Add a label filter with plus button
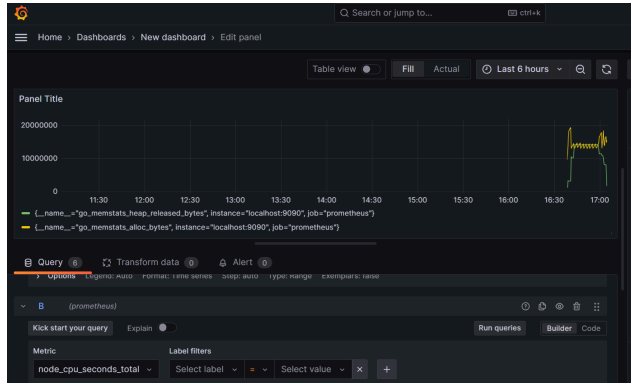 (387, 369)
